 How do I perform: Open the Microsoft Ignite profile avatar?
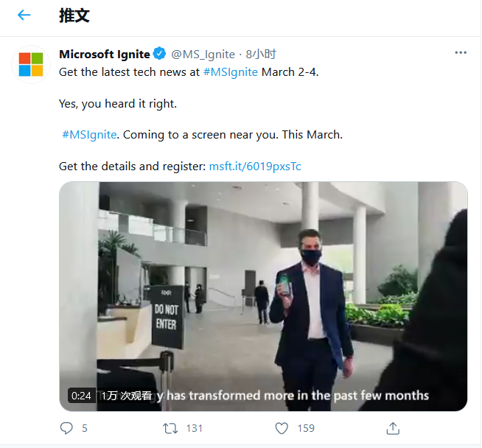tap(31, 64)
